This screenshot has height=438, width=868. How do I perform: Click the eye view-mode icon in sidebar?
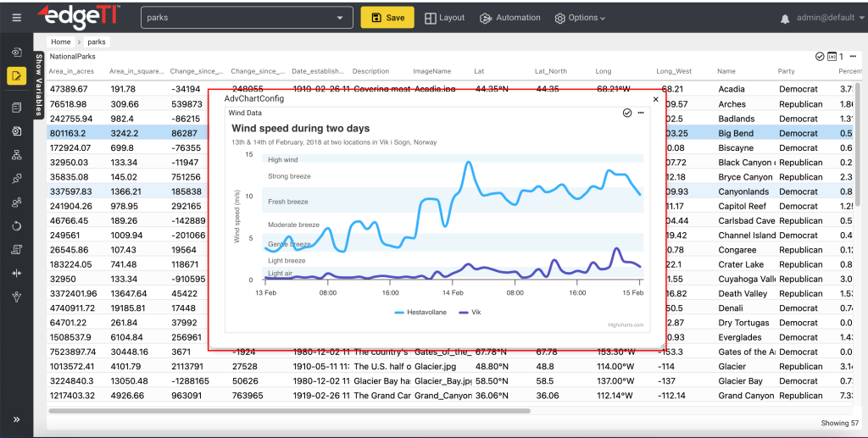(16, 53)
